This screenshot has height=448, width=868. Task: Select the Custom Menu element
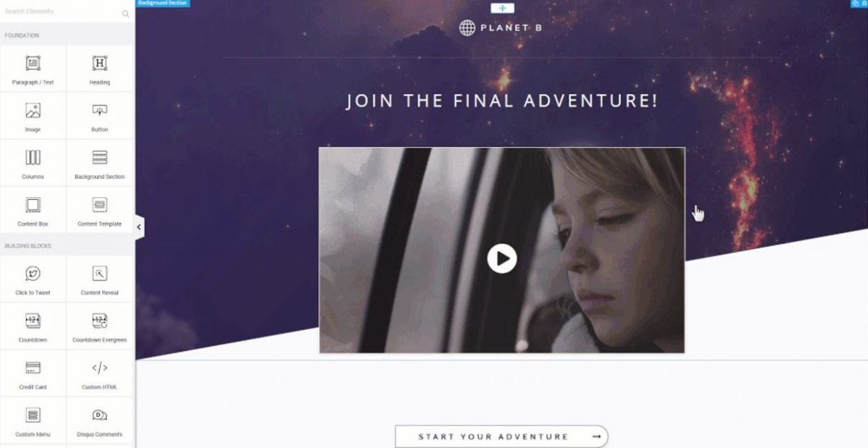(x=33, y=420)
